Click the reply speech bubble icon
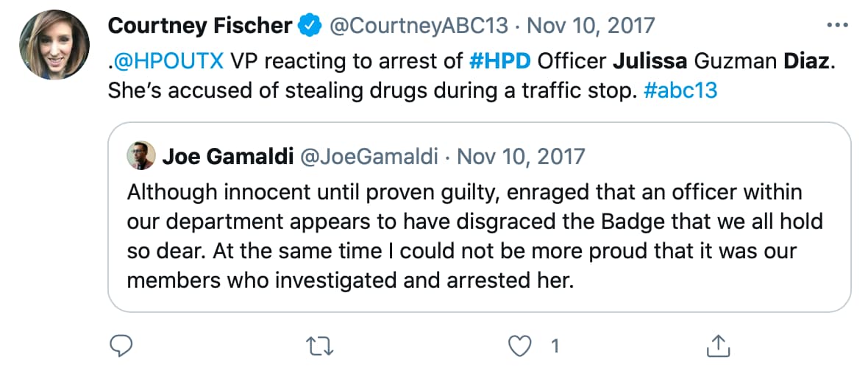This screenshot has height=371, width=868. [120, 344]
